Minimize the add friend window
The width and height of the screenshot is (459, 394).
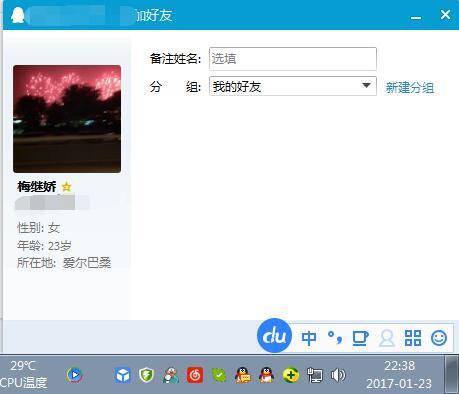pos(416,16)
